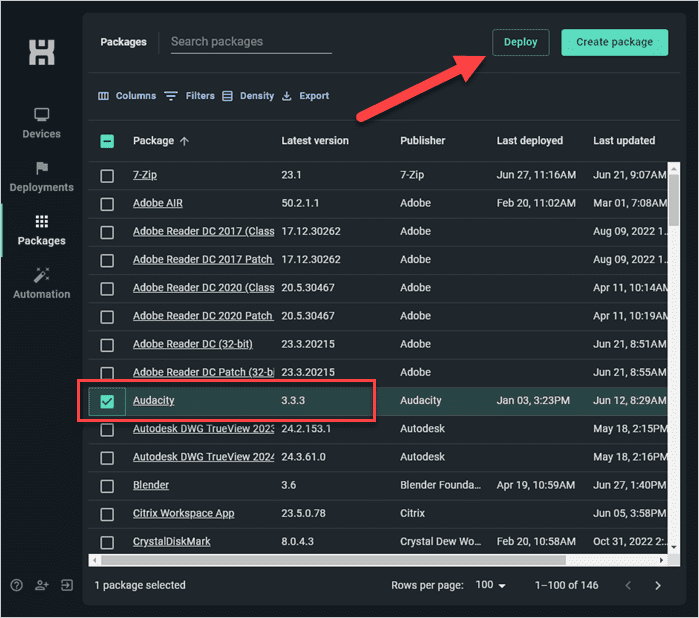Click the Deploy button
Image resolution: width=699 pixels, height=618 pixels.
tap(520, 42)
